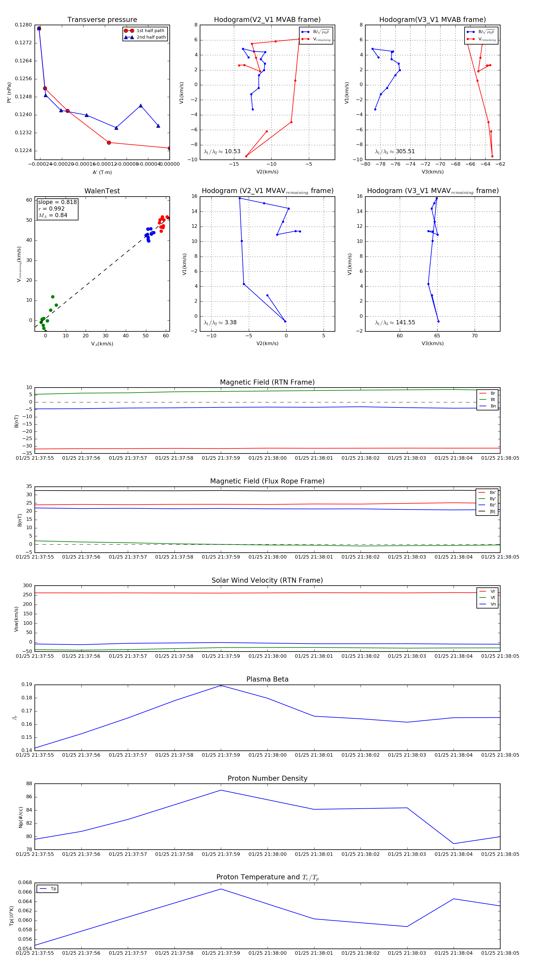Image resolution: width=535 pixels, height=980 pixels.
Task: Click the λ1/λ2 ≈ 3.38 annotation
Action: tap(220, 323)
